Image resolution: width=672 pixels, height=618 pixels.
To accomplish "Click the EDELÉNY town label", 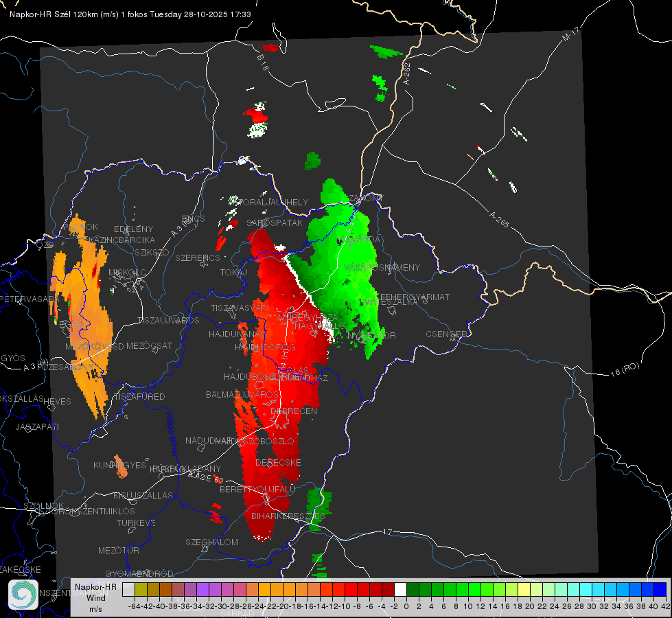I will tap(133, 229).
